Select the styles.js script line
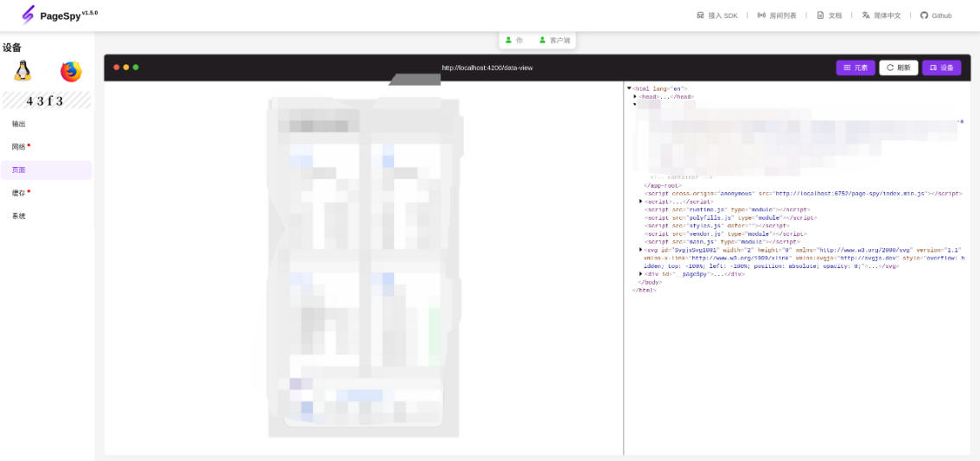Screen dimensions: 980x461 tap(716, 226)
